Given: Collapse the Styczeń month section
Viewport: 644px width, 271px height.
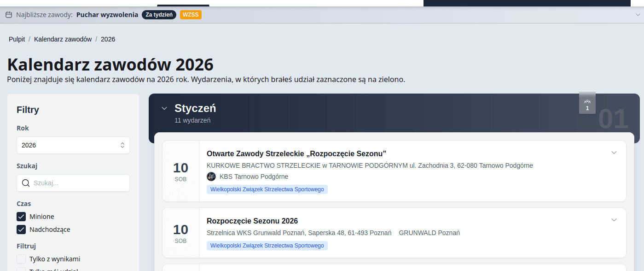Looking at the screenshot, I should (x=164, y=108).
